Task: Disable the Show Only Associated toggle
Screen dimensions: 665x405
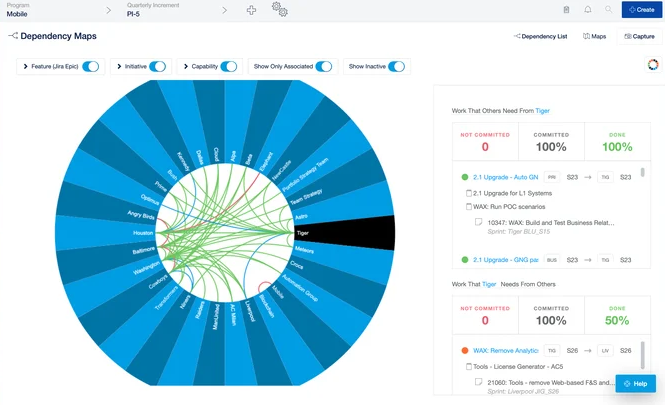Action: coord(323,67)
